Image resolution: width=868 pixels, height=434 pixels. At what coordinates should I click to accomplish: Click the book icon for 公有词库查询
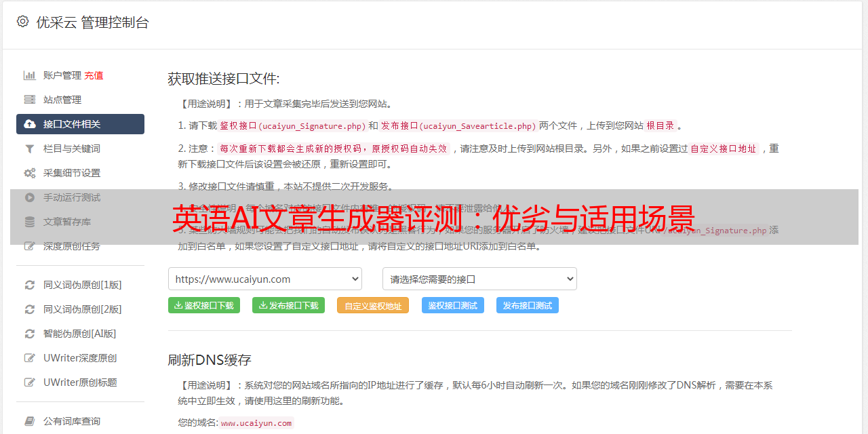[x=30, y=422]
